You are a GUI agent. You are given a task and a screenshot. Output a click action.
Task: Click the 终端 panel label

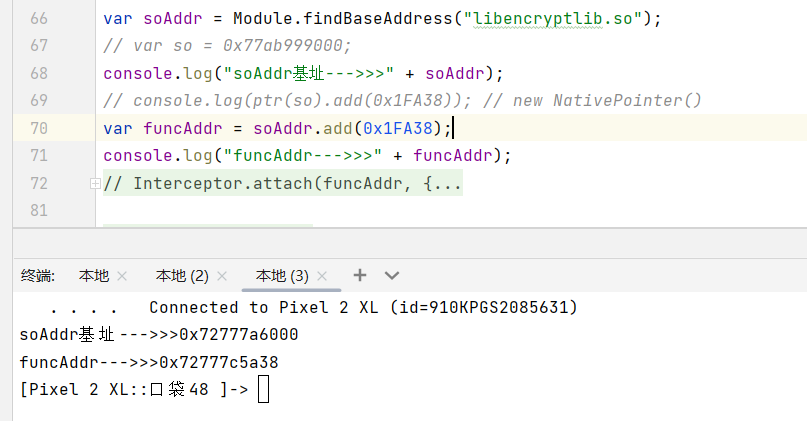tap(38, 275)
